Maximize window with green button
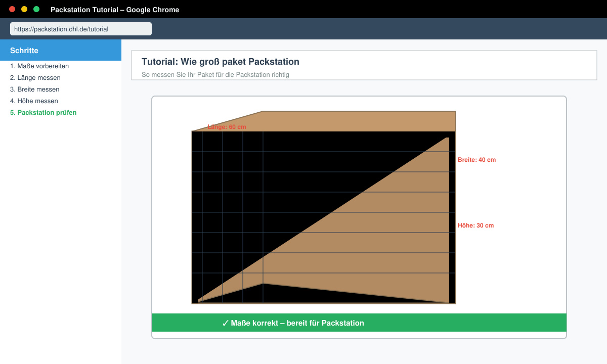This screenshot has width=607, height=364. click(x=36, y=9)
